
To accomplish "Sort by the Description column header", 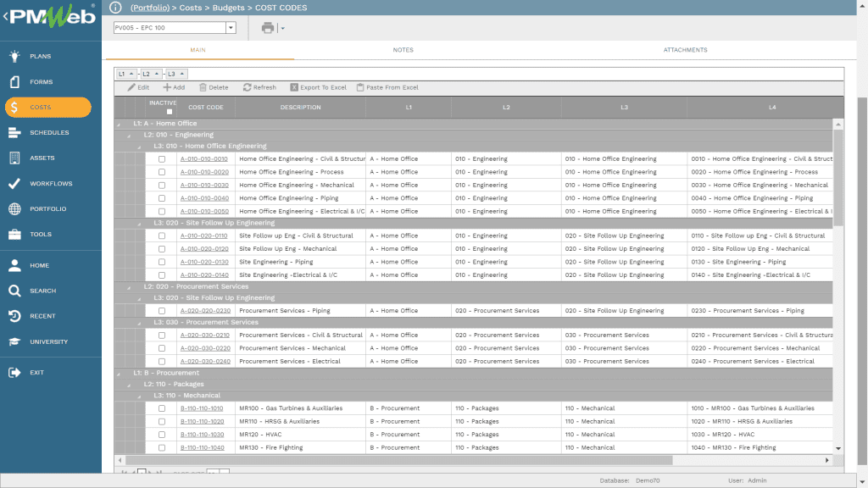I will tap(300, 108).
